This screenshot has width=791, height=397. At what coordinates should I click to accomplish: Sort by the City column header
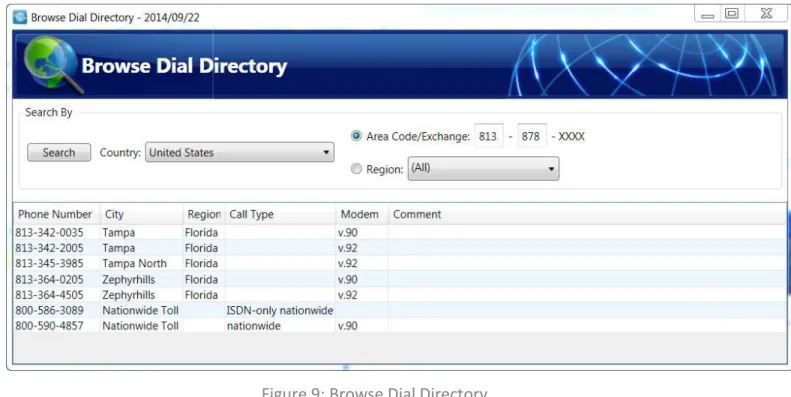click(x=142, y=214)
